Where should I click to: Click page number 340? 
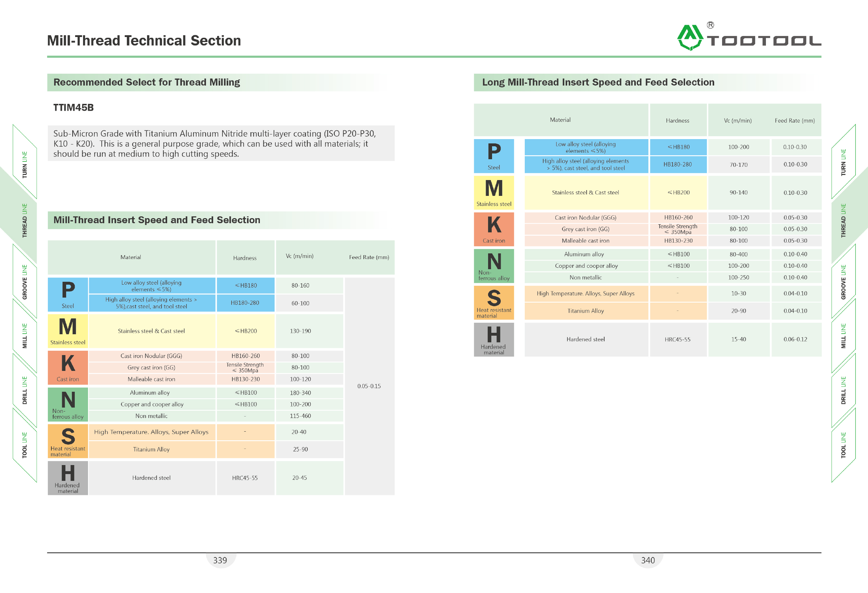pyautogui.click(x=648, y=560)
